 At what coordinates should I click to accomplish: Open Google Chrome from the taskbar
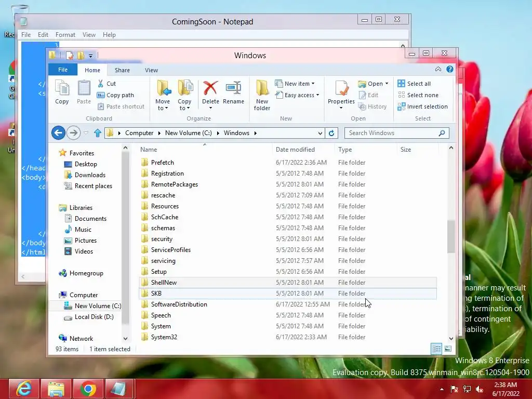(x=88, y=389)
